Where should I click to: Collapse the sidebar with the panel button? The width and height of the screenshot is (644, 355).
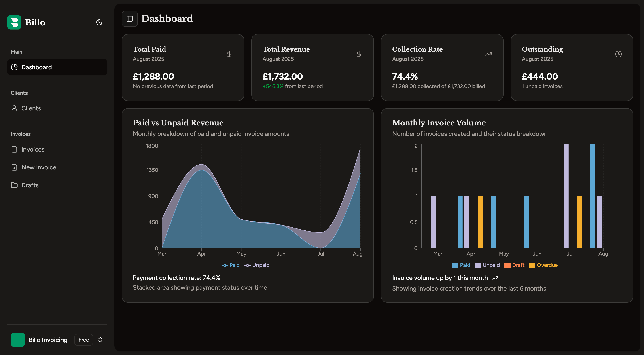129,19
